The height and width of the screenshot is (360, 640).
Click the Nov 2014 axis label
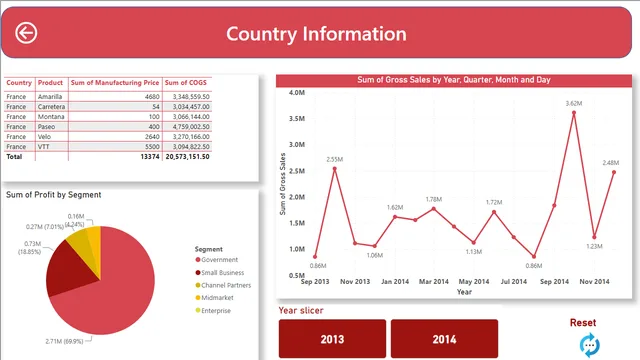pyautogui.click(x=594, y=282)
